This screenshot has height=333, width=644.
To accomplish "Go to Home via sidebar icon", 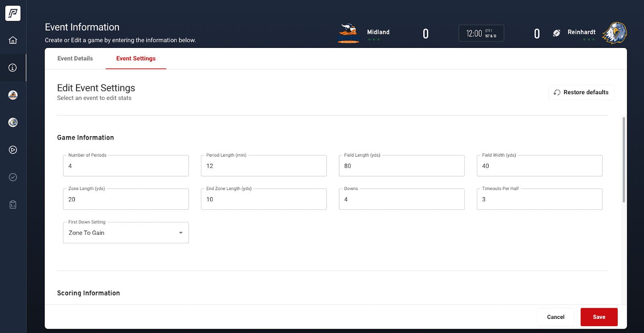I will [13, 40].
